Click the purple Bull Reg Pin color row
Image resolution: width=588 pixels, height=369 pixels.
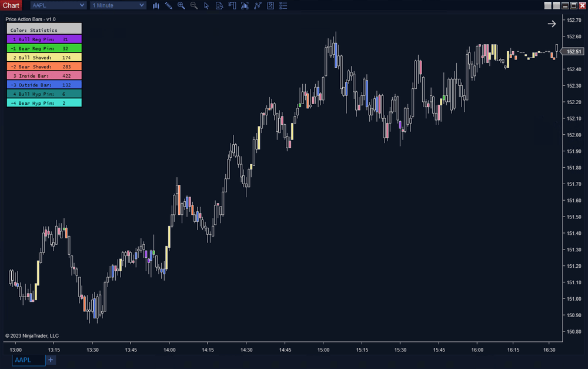coord(44,39)
